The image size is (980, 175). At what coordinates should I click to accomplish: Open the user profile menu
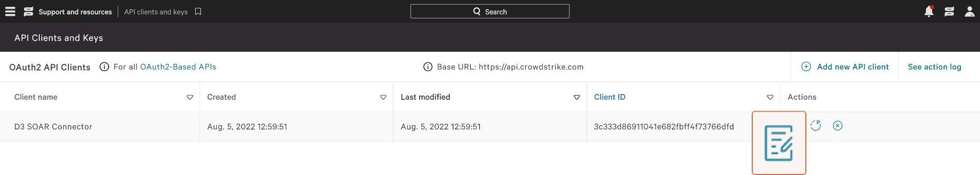pyautogui.click(x=969, y=12)
